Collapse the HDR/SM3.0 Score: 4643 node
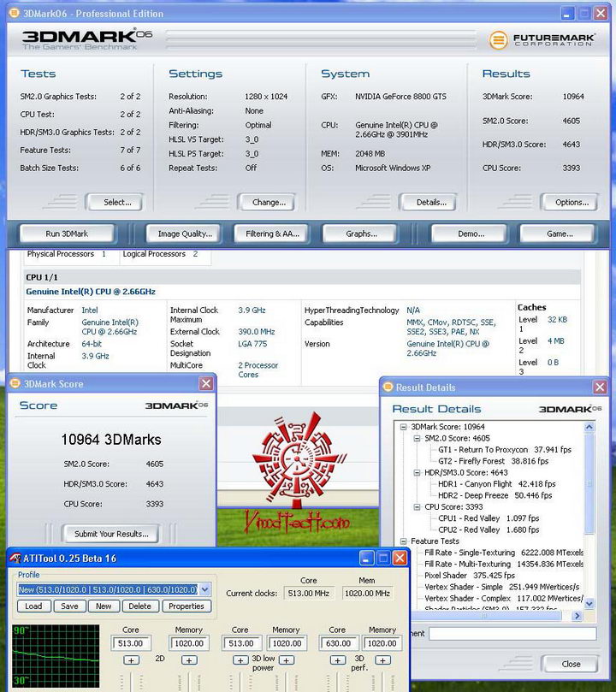616x692 pixels. [417, 473]
